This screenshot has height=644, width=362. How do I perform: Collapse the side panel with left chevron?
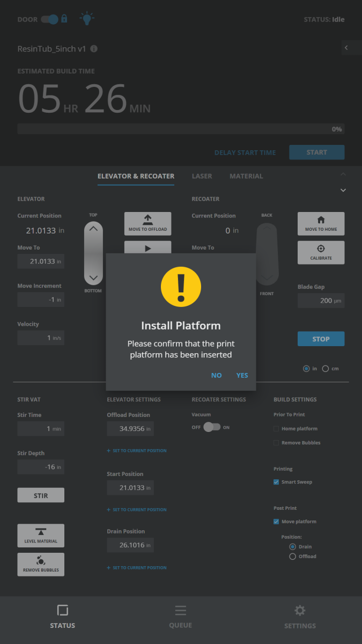[346, 48]
